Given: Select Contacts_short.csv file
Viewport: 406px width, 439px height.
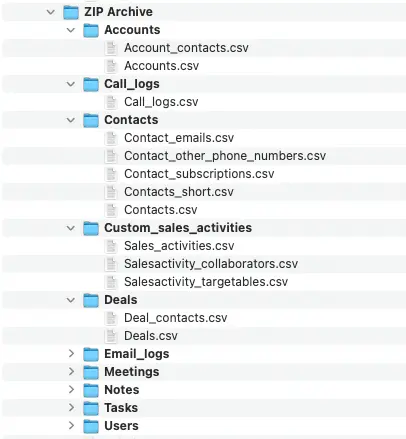Looking at the screenshot, I should pyautogui.click(x=179, y=192).
